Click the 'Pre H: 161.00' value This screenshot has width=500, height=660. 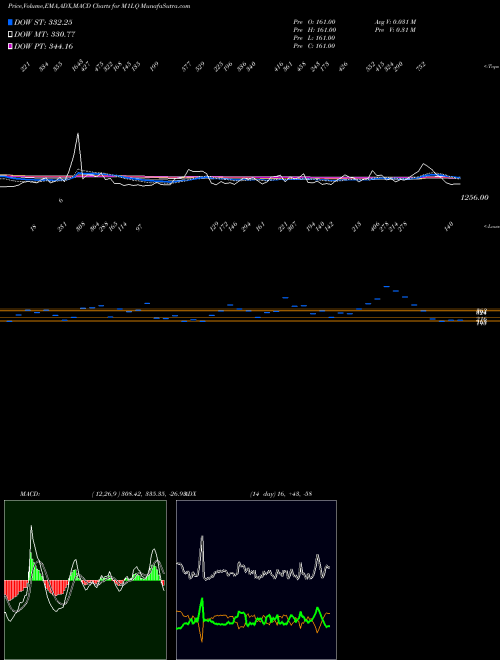(x=314, y=30)
